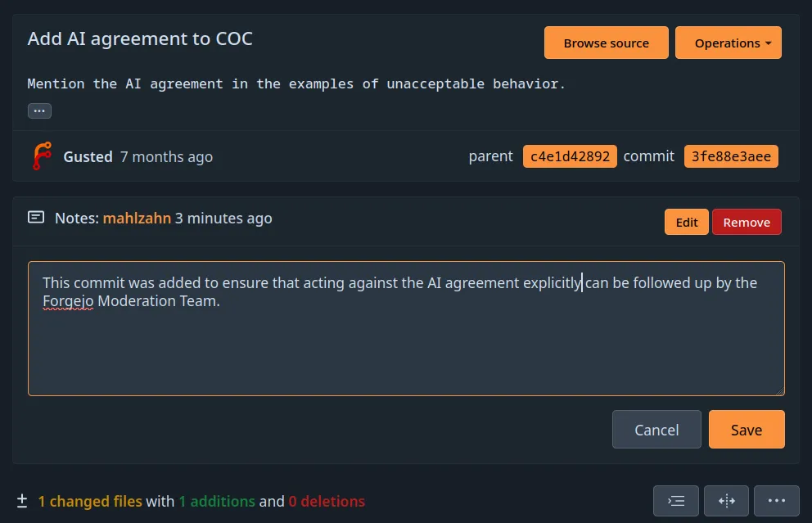Remove the commit note

[x=747, y=221]
